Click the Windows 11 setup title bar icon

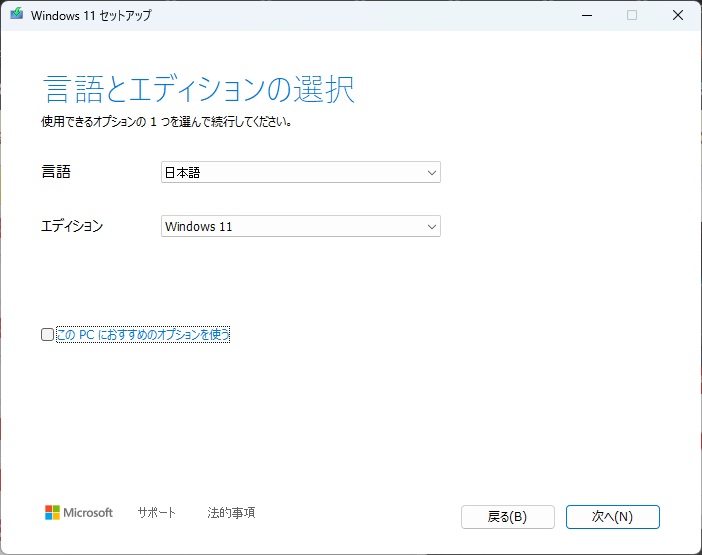pos(17,14)
